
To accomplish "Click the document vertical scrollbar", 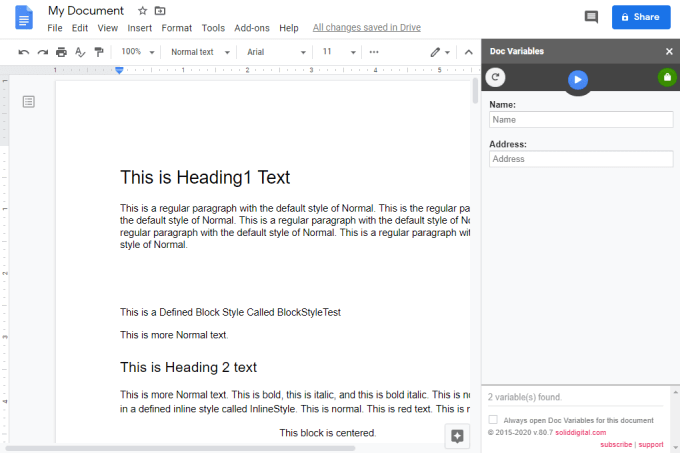I will [x=475, y=91].
